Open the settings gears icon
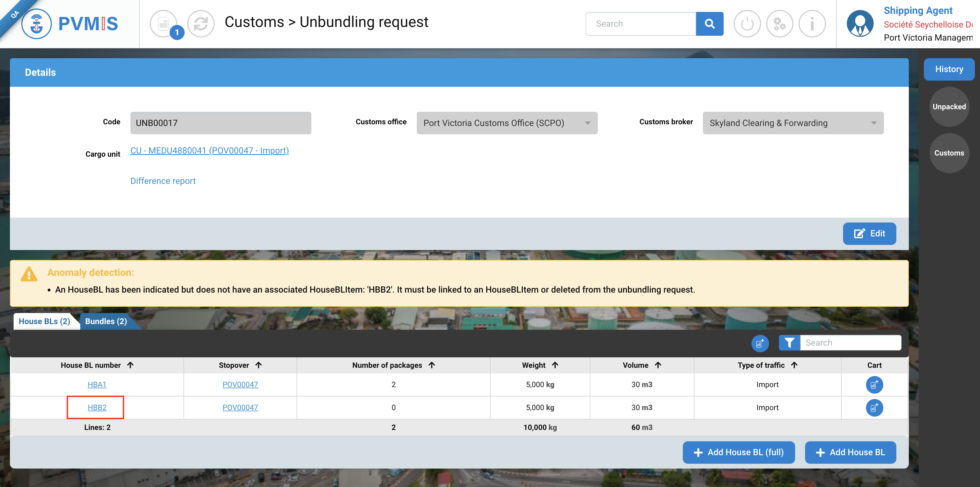The width and height of the screenshot is (980, 487). (x=779, y=24)
